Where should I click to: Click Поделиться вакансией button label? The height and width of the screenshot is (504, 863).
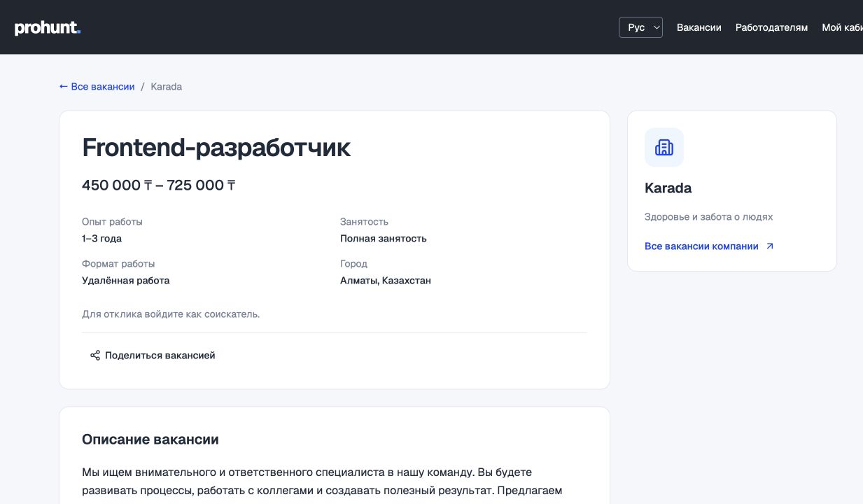click(x=160, y=356)
